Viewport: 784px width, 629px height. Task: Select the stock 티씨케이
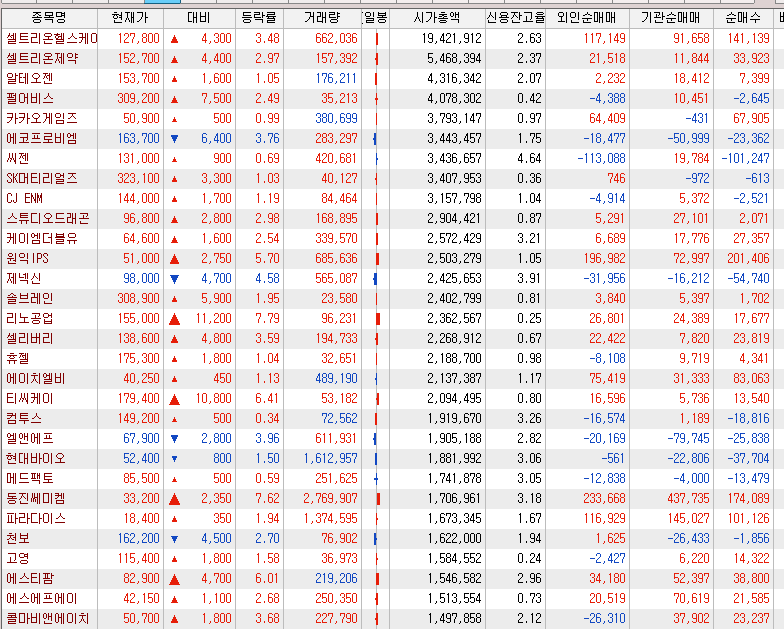coord(30,398)
